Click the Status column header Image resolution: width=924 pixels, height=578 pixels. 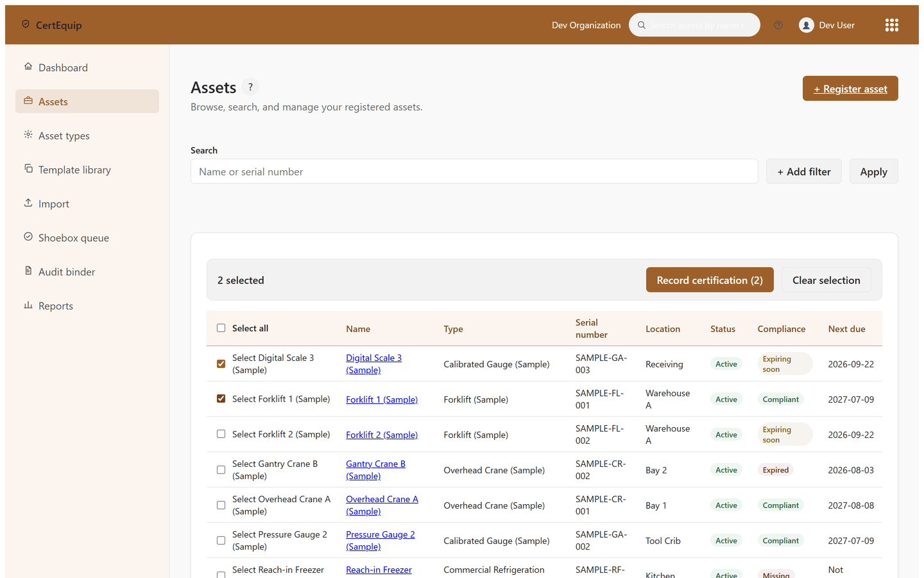pos(723,329)
